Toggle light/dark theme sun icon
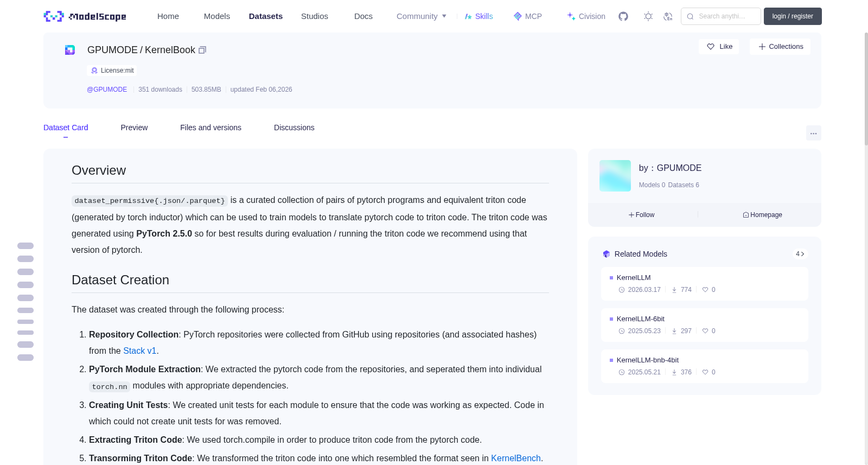Viewport: 868px width, 465px height. pyautogui.click(x=648, y=16)
